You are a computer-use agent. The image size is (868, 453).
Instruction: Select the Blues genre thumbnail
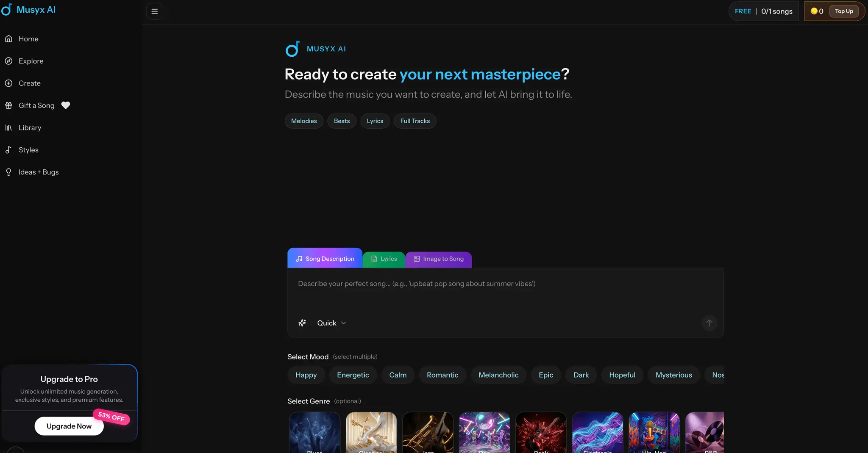click(314, 433)
